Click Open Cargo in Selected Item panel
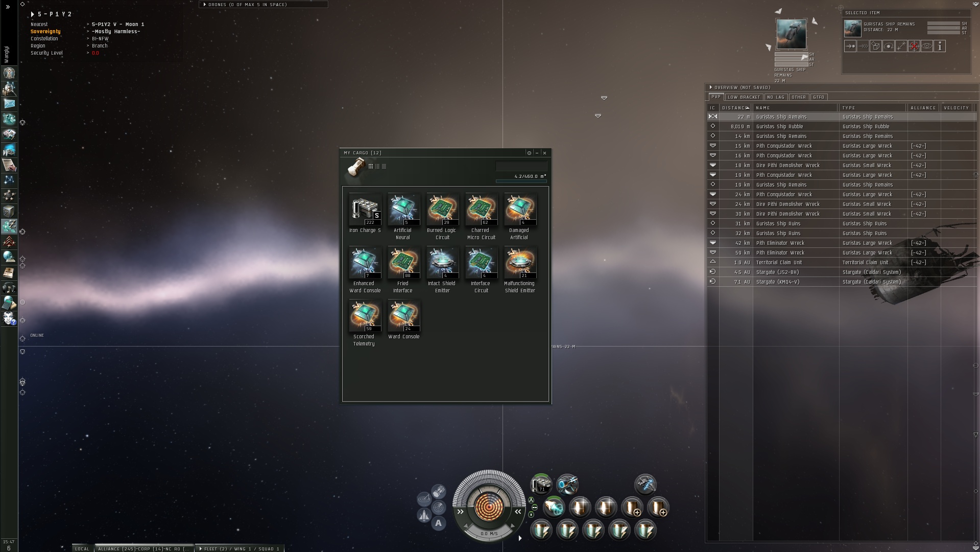Screen dimensions: 980x552 [876, 47]
